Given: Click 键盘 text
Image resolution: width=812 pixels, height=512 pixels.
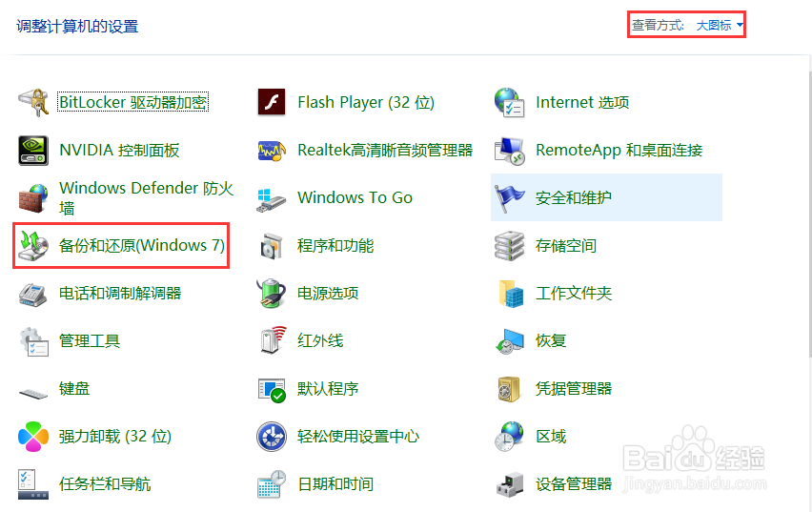Looking at the screenshot, I should (x=74, y=388).
